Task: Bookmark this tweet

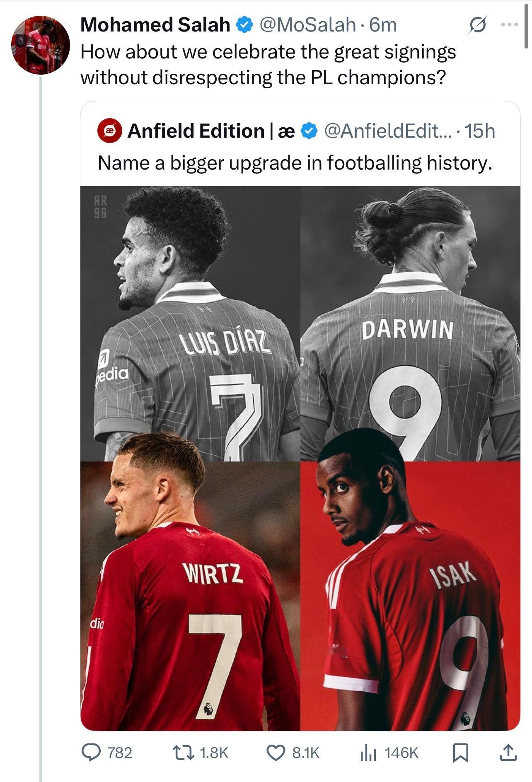Action: point(461,753)
